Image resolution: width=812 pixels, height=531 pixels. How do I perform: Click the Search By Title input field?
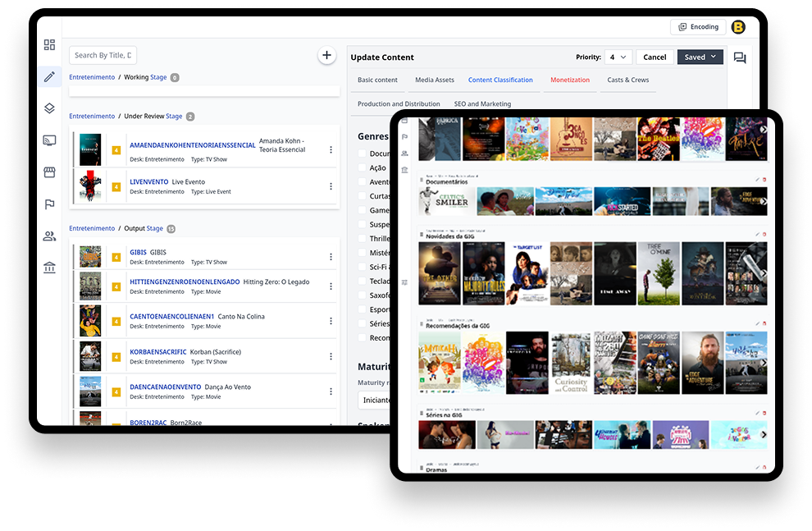[x=103, y=54]
